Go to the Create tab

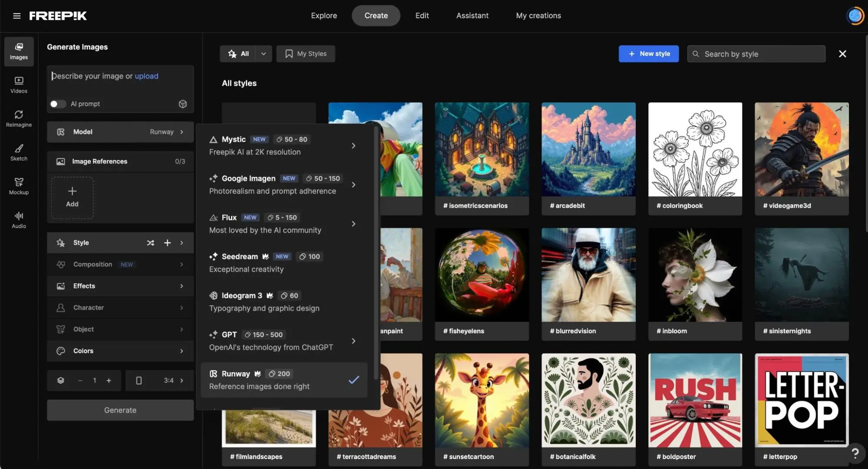[x=376, y=16]
